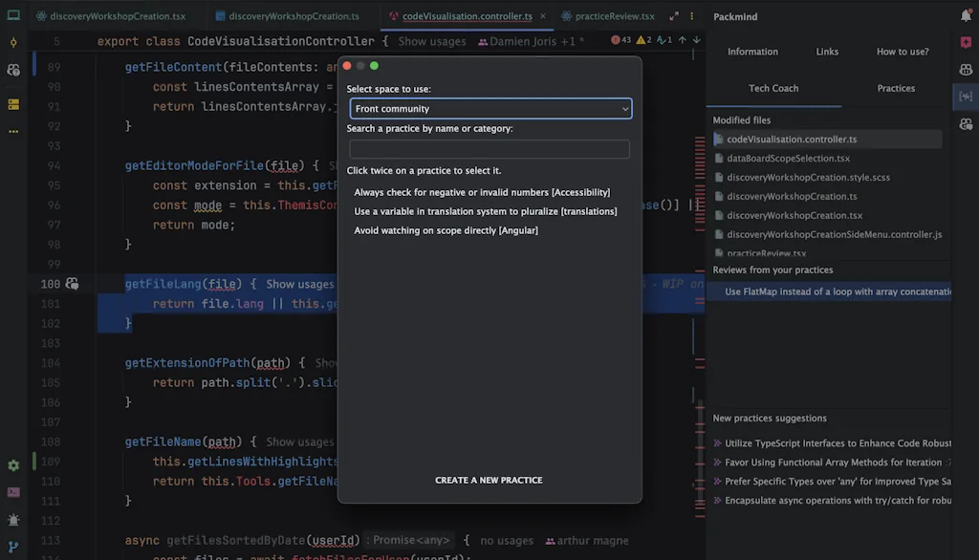Click the monitor icon at top of left sidebar
The image size is (979, 560).
click(12, 13)
